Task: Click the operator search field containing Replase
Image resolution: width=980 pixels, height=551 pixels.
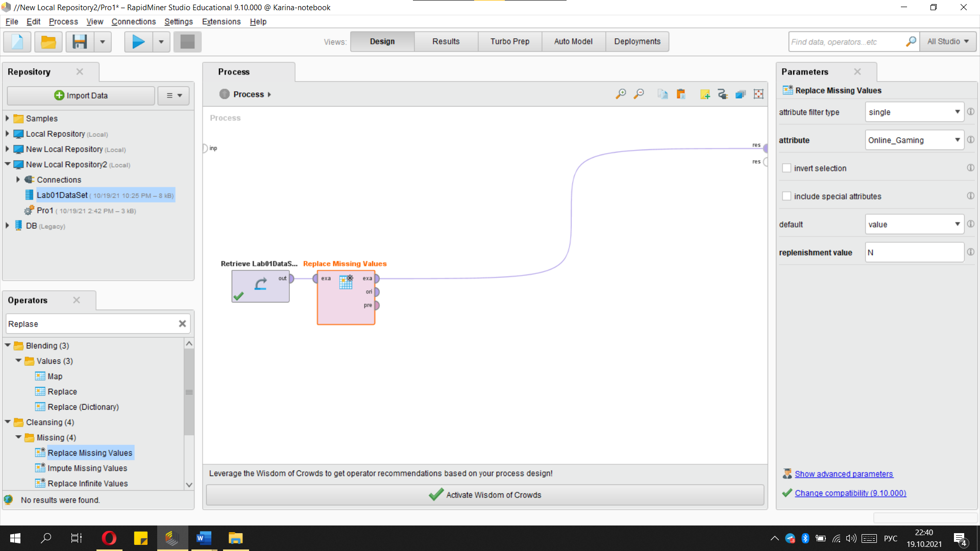Action: [91, 324]
